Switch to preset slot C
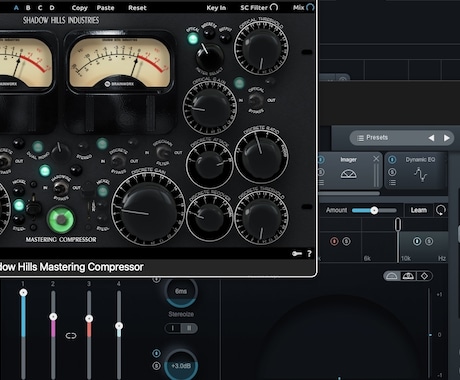Image resolution: width=460 pixels, height=380 pixels. tap(40, 8)
